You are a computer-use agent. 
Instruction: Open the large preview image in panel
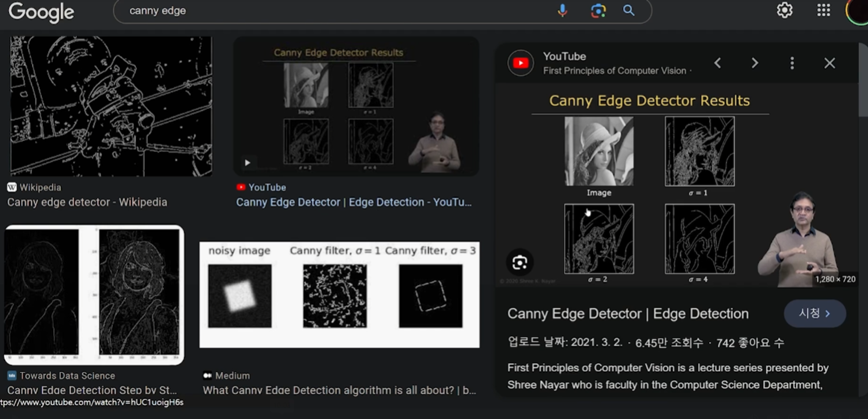point(677,186)
